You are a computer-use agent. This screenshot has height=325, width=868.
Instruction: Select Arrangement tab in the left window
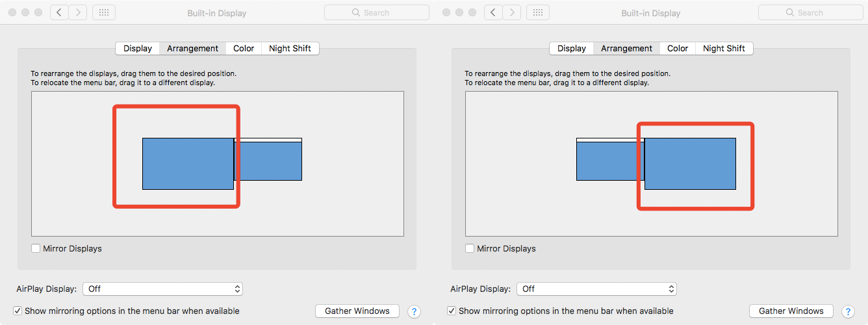193,48
